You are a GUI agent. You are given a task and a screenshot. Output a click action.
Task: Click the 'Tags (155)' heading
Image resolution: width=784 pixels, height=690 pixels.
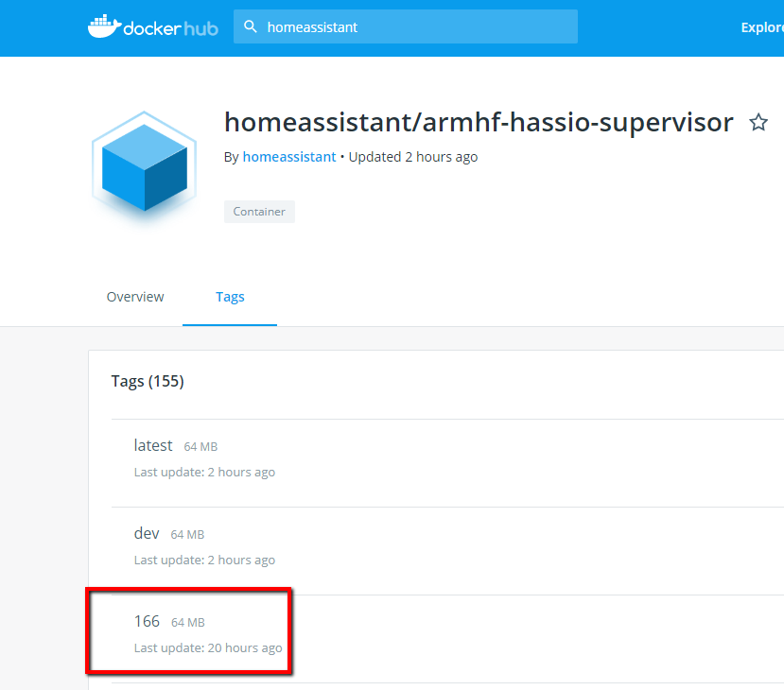(147, 381)
